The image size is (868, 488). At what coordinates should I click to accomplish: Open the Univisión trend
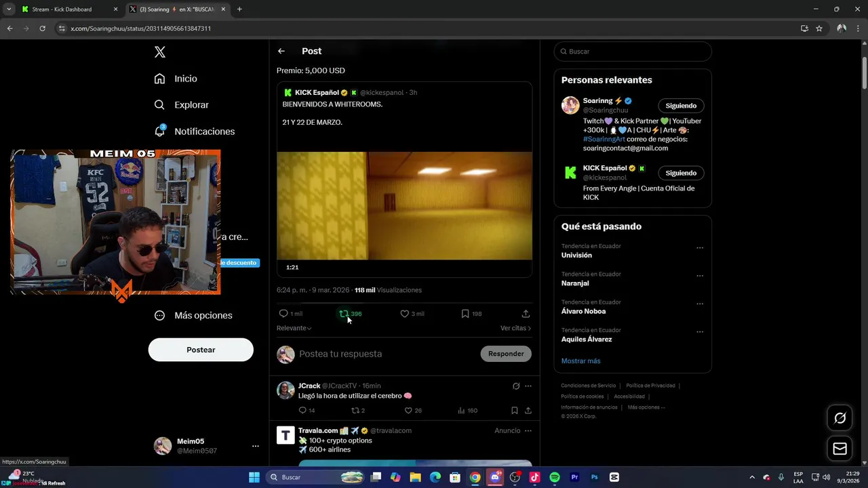[x=576, y=256]
